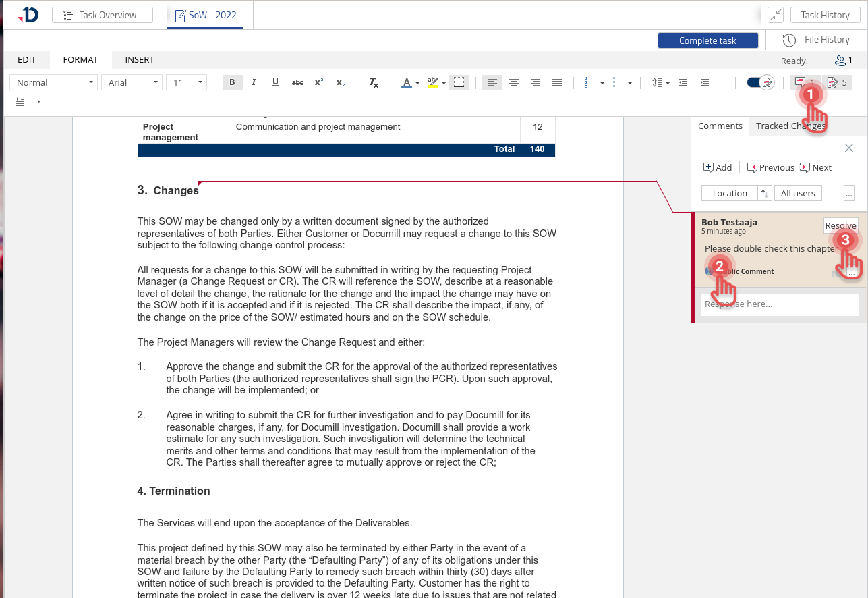Resolve Bob Testaaja's comment
The height and width of the screenshot is (598, 868).
pos(840,225)
